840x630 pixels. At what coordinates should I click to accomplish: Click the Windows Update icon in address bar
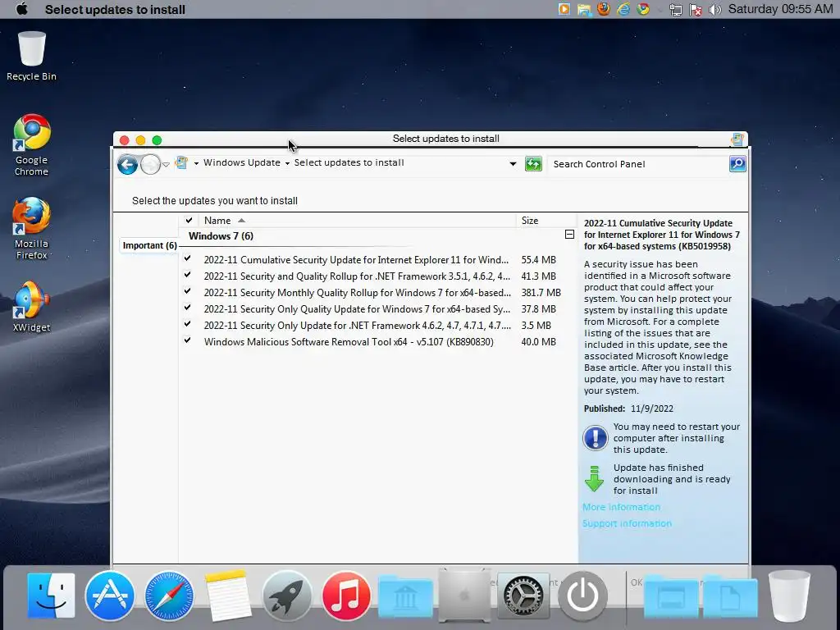pos(181,163)
